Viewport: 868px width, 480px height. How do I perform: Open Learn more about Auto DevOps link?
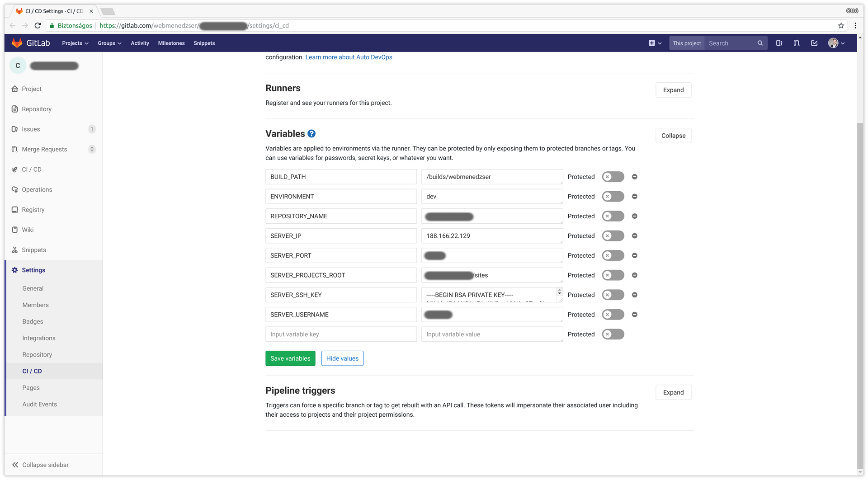[349, 57]
